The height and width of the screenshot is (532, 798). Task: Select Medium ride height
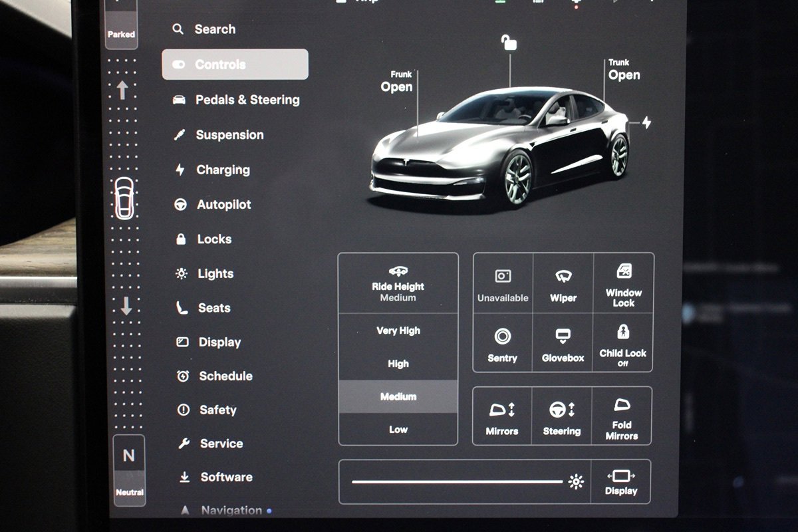pos(398,396)
